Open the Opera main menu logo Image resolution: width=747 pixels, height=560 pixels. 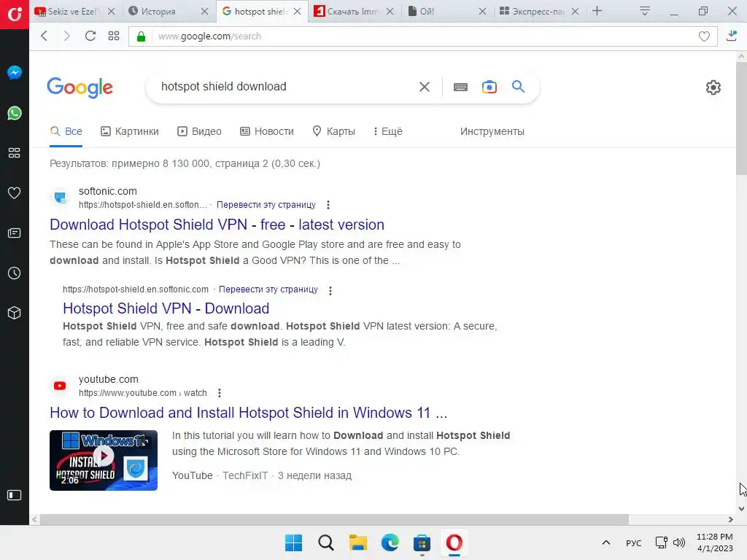point(15,15)
